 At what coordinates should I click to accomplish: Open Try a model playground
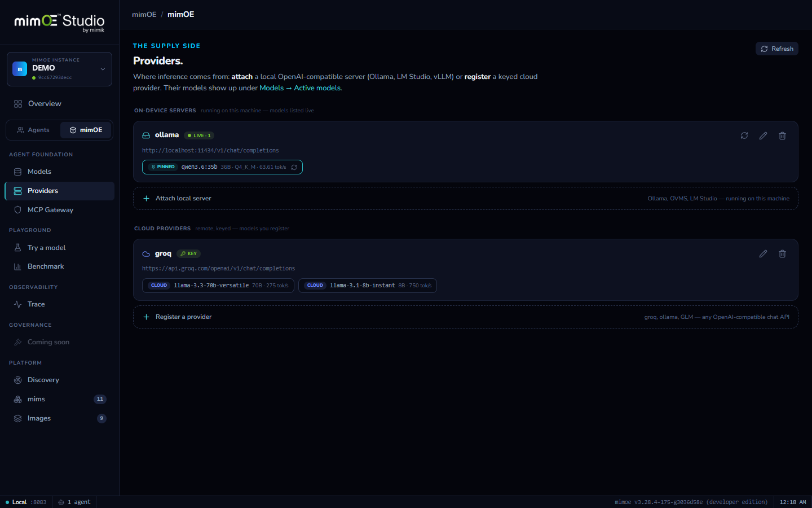[x=59, y=248]
